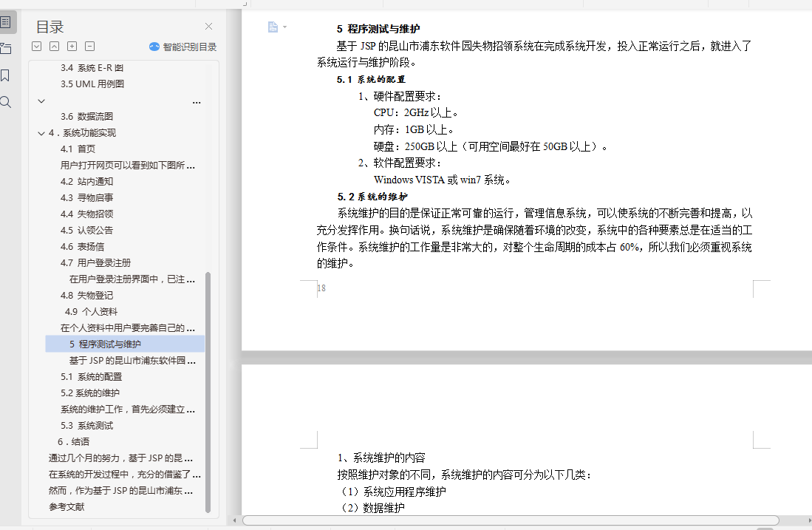Open 4.6 表扬信 section
Screen dimensions: 812x530
pyautogui.click(x=82, y=247)
